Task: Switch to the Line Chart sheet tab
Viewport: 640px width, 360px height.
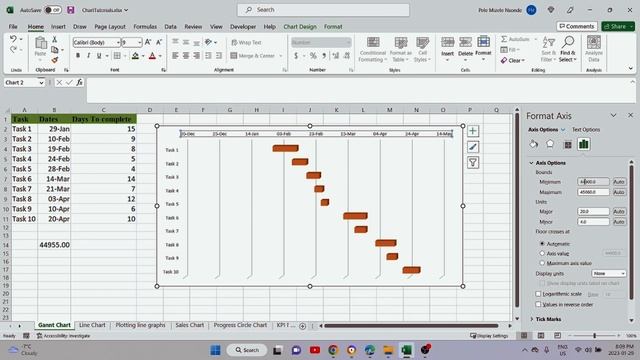Action: point(92,325)
